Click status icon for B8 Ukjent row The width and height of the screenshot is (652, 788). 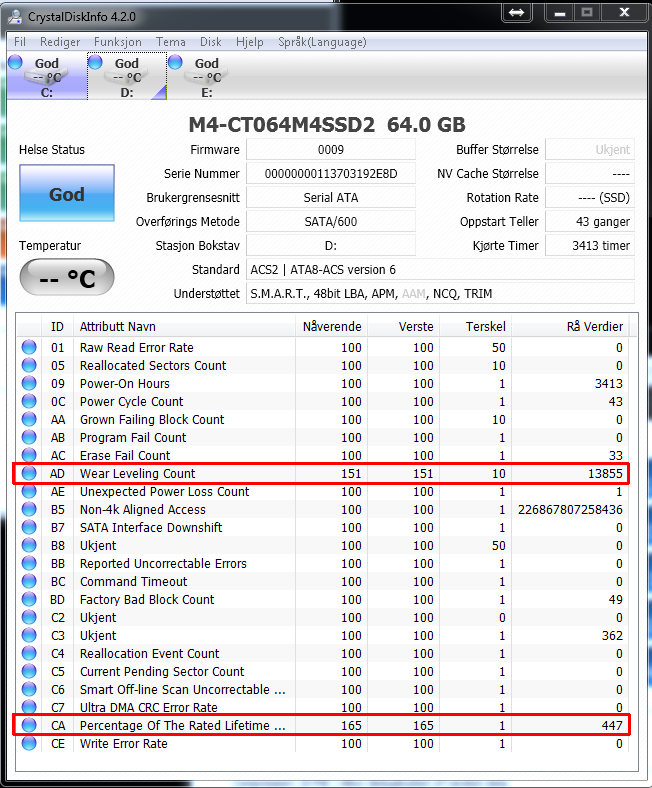[x=29, y=546]
